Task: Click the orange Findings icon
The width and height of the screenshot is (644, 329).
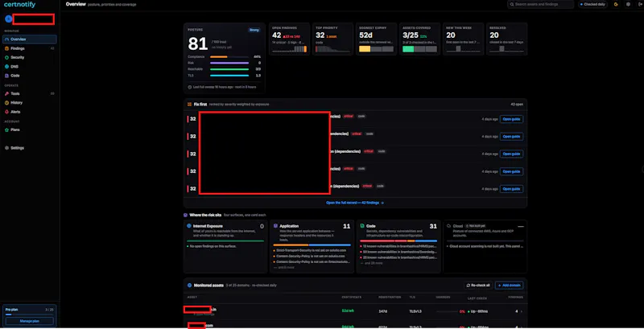Action: click(6, 48)
